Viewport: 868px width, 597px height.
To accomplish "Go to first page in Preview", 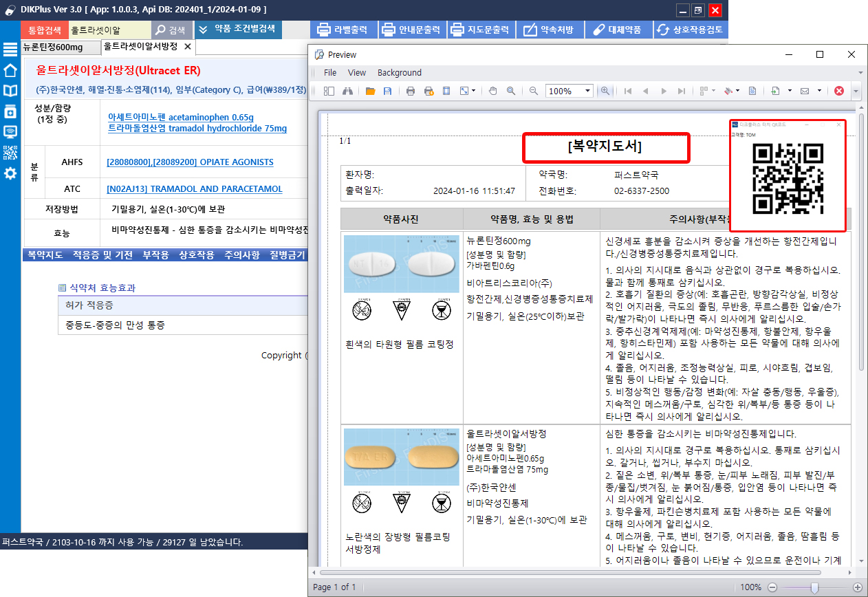I will [x=627, y=91].
